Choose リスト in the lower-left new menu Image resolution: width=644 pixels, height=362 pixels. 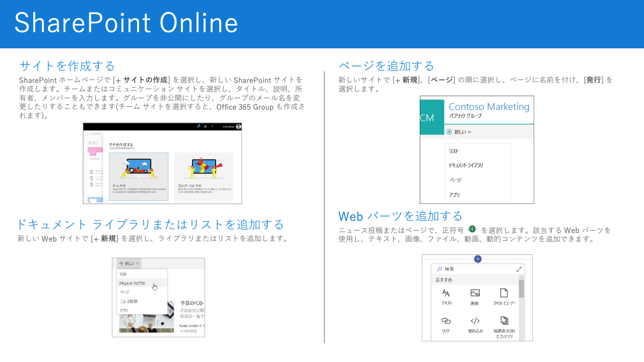[123, 274]
